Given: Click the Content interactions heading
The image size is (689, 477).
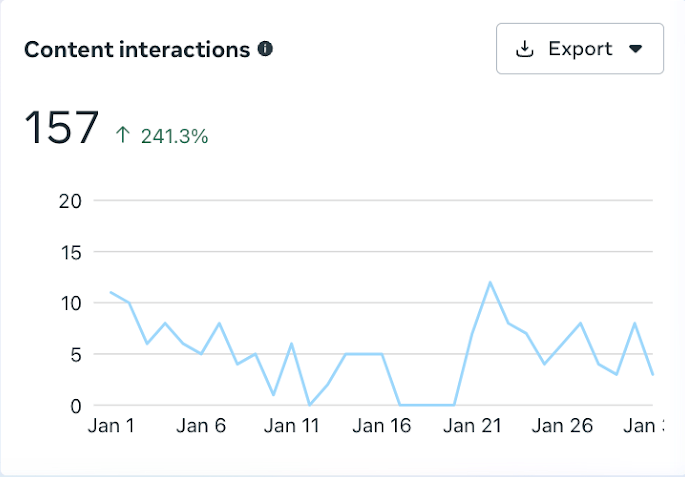Looking at the screenshot, I should 137,49.
